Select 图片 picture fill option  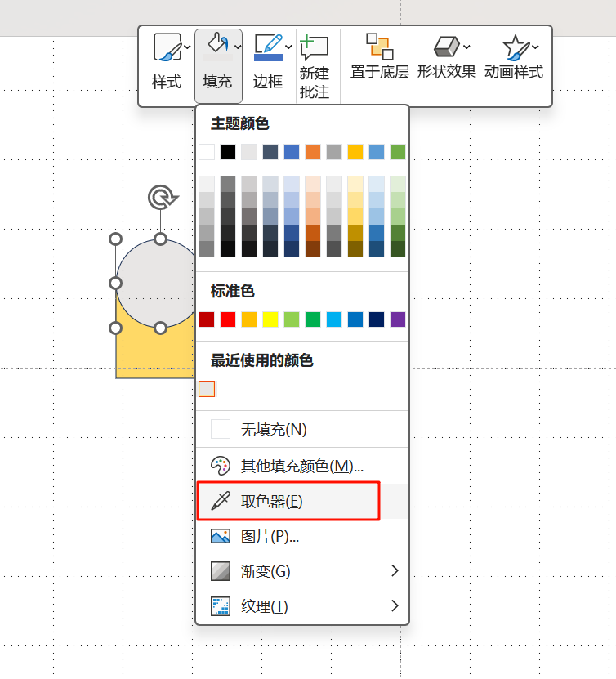point(270,536)
